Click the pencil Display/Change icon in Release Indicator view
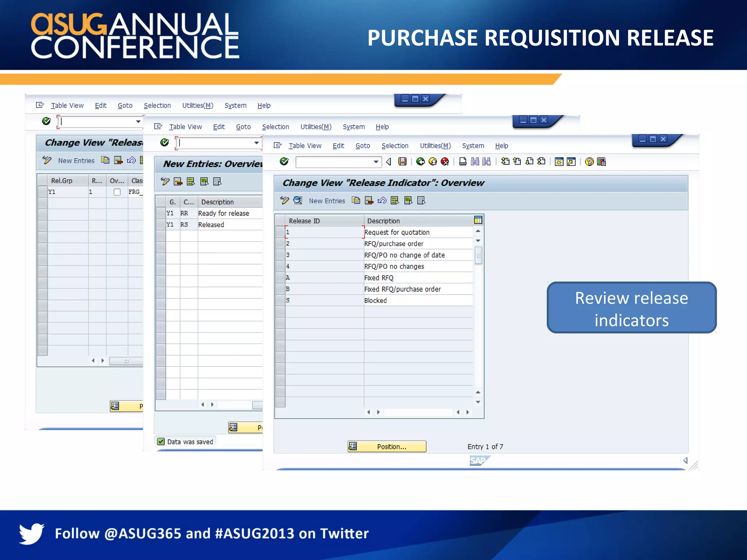This screenshot has height=560, width=747. coord(285,201)
